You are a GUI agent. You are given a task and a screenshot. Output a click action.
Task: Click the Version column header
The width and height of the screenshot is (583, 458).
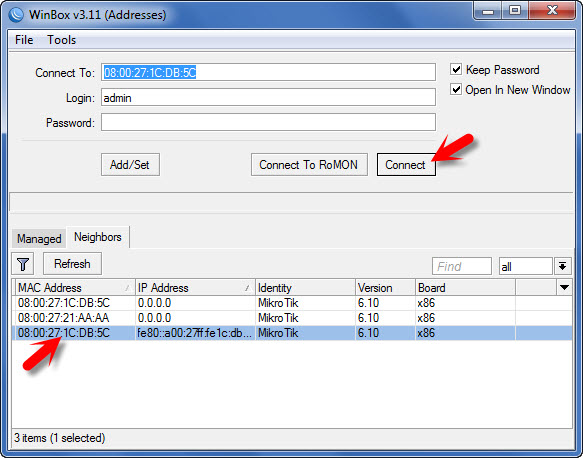pyautogui.click(x=385, y=288)
